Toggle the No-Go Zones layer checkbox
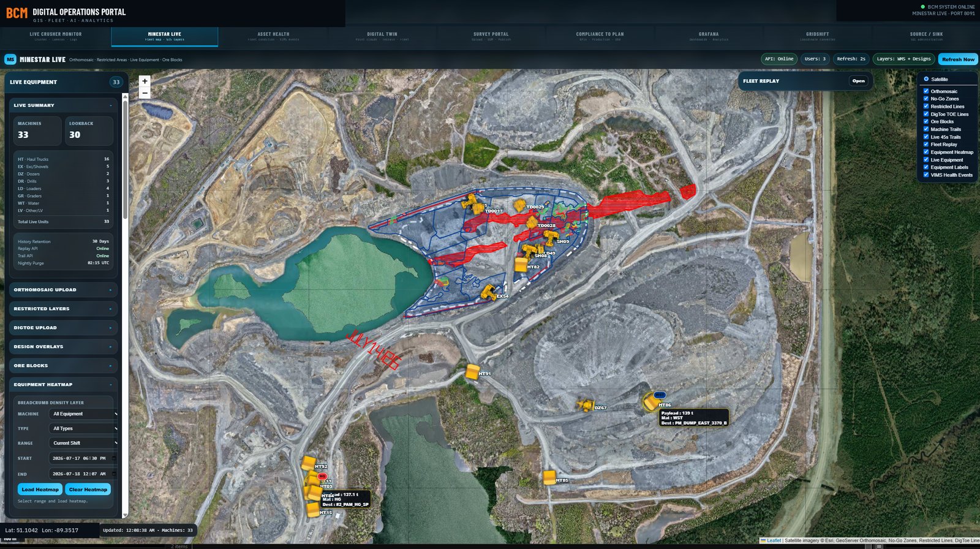This screenshot has width=980, height=549. (x=926, y=98)
